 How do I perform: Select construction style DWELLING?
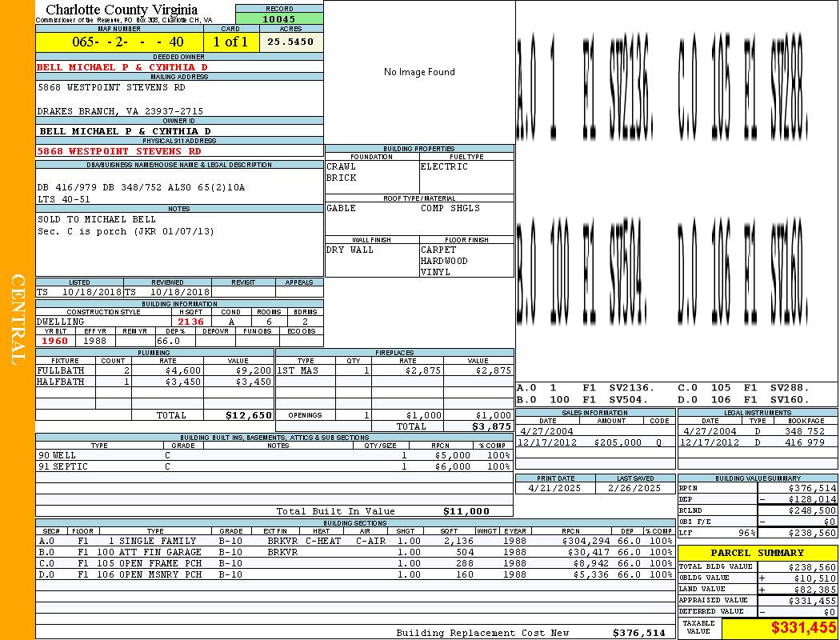61,322
